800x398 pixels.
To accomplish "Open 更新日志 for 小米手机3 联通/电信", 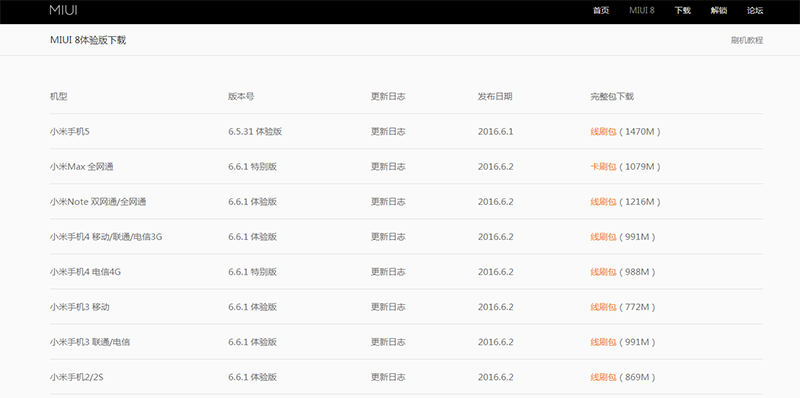I will coord(388,342).
